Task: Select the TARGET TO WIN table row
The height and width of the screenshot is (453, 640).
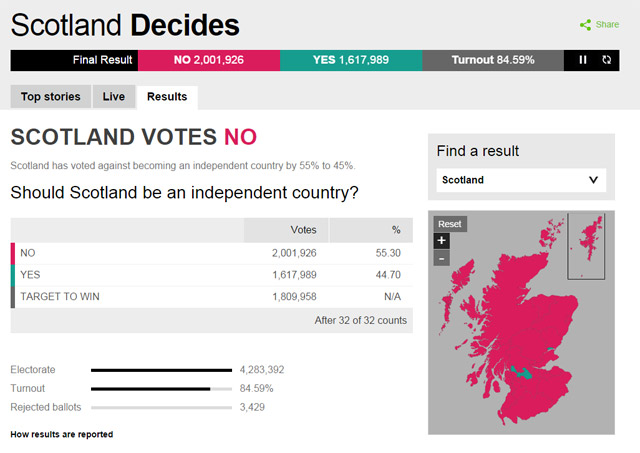Action: tap(210, 296)
